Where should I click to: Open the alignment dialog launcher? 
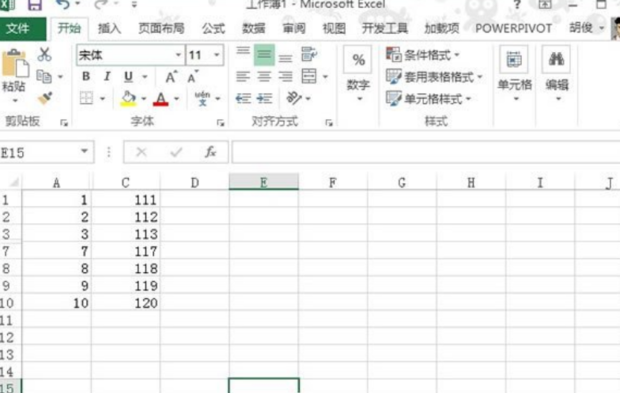click(x=329, y=123)
